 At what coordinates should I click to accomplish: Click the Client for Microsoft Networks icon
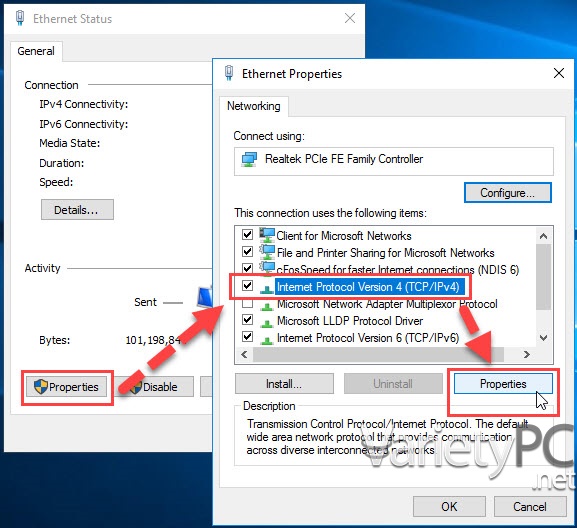pyautogui.click(x=267, y=235)
